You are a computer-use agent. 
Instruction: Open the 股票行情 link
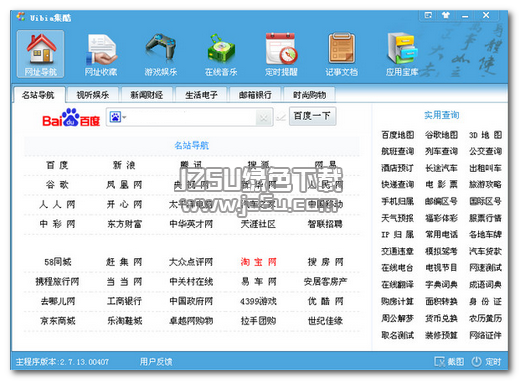pyautogui.click(x=485, y=218)
